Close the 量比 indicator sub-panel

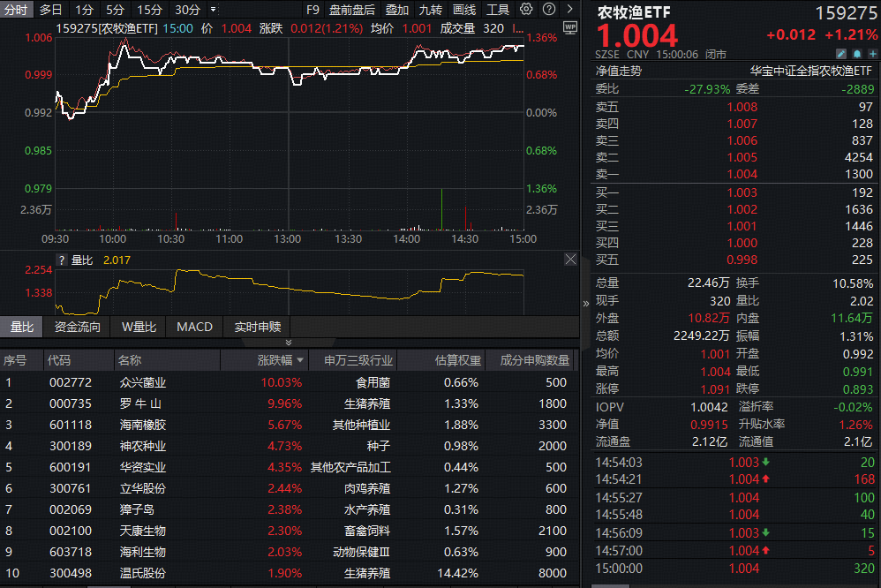click(570, 260)
